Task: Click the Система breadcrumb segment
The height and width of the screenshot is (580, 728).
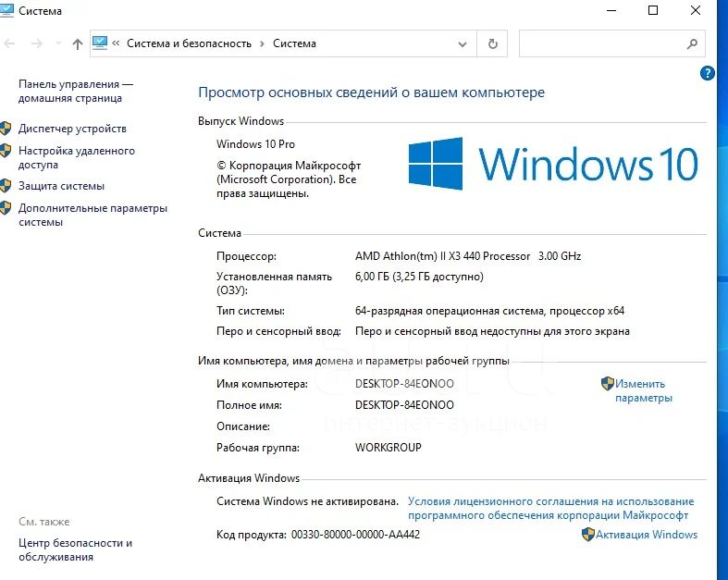Action: (294, 43)
